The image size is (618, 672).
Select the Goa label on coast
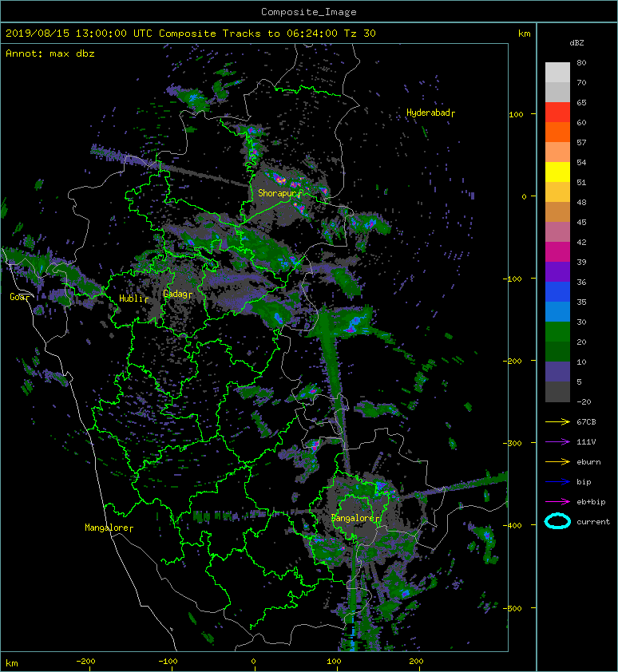18,297
